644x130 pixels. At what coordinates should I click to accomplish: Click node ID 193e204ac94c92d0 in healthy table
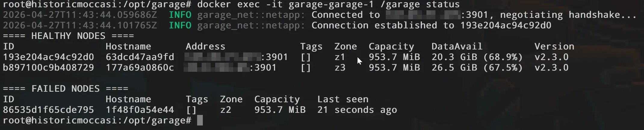pyautogui.click(x=48, y=57)
